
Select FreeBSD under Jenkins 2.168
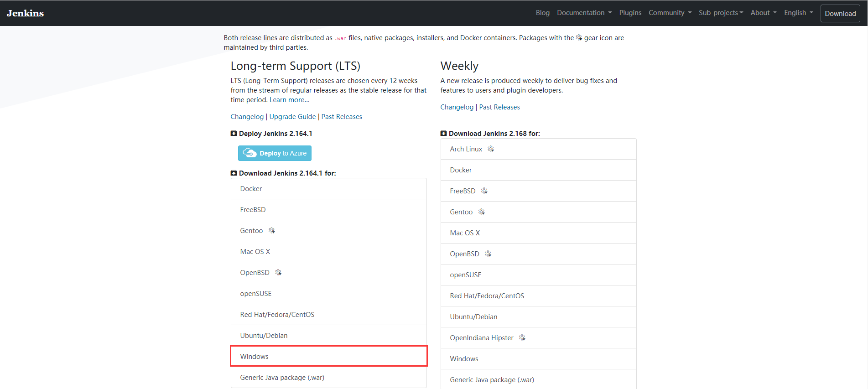[539, 191]
